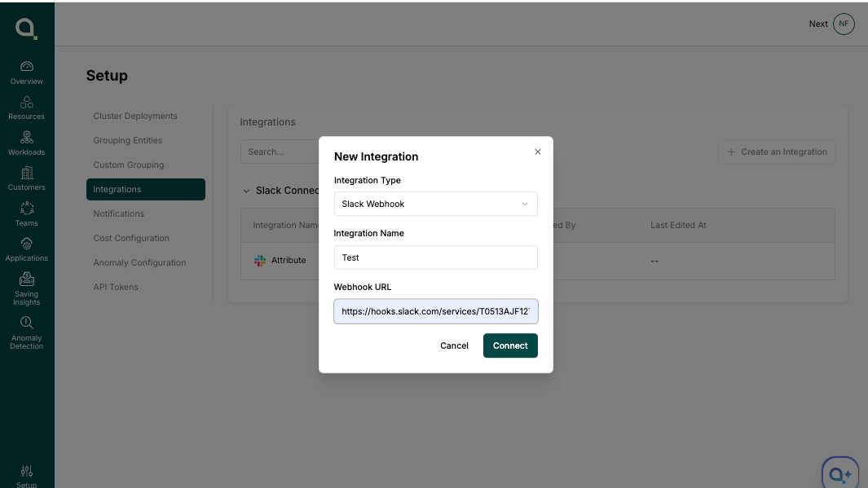Open the NF user avatar menu
The image size is (868, 488).
click(844, 24)
